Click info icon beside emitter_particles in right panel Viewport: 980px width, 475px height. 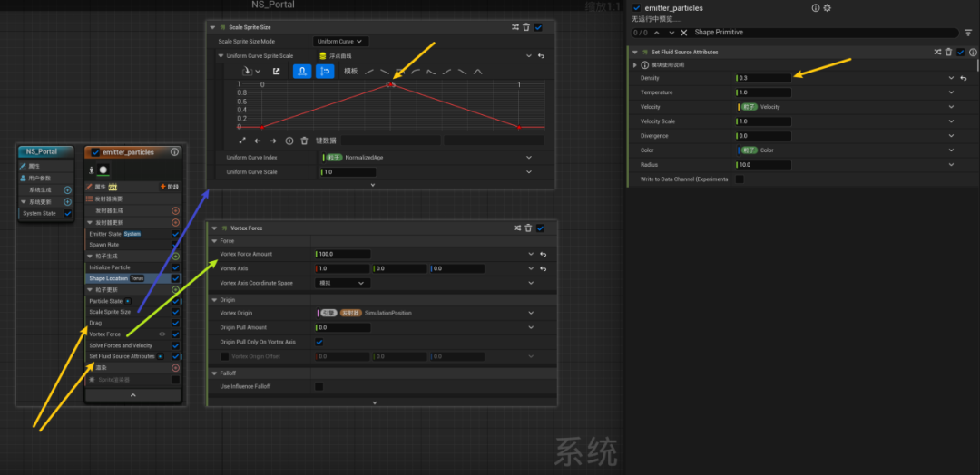(x=816, y=8)
